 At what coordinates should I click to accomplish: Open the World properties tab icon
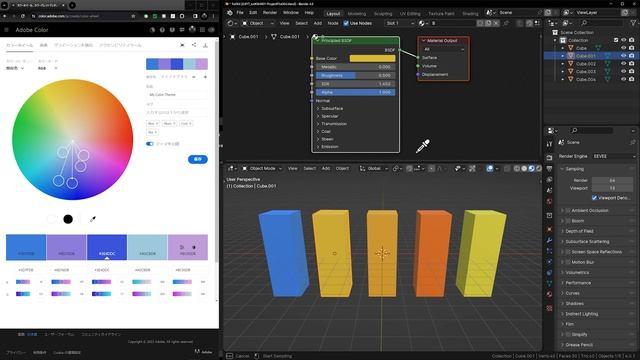coord(549,201)
